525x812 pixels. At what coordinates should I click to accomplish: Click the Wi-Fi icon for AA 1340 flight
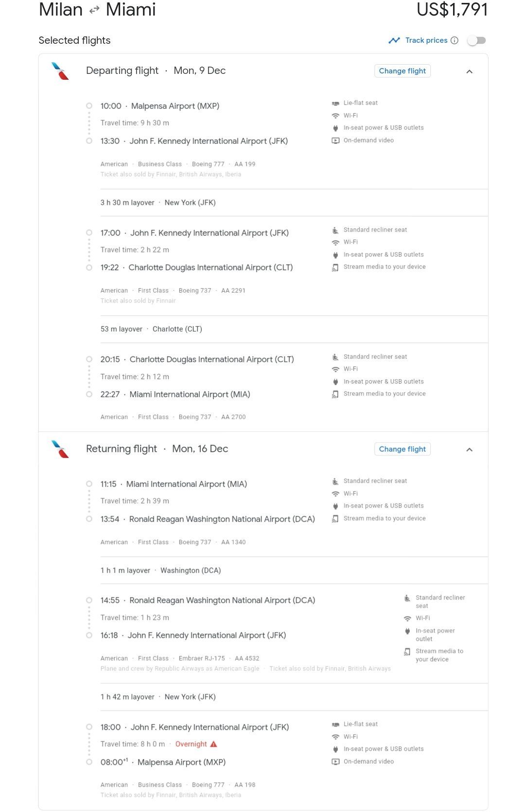pos(335,494)
